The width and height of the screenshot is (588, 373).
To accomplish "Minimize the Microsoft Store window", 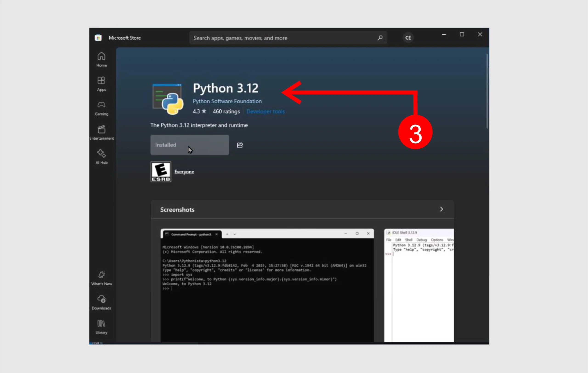I will (444, 35).
